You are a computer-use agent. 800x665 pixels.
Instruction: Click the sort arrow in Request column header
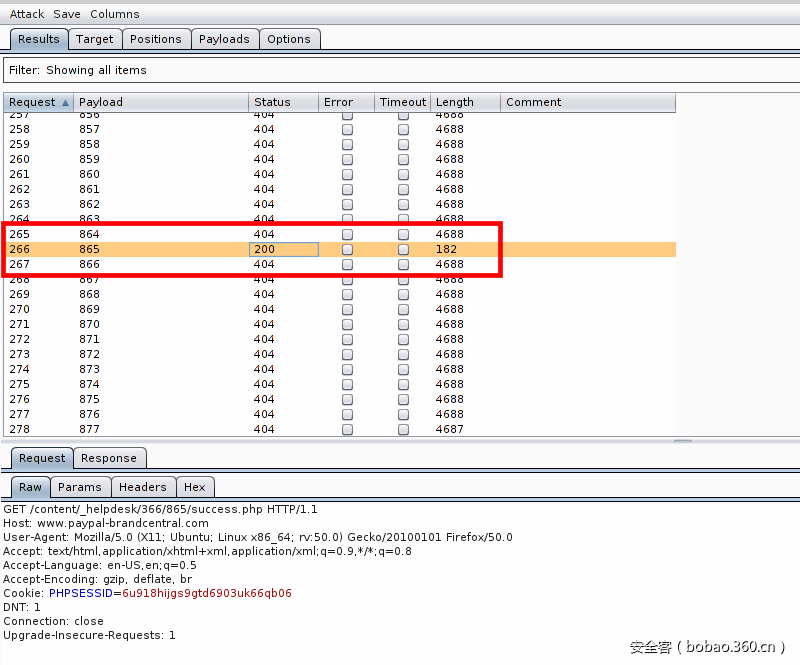coord(66,102)
